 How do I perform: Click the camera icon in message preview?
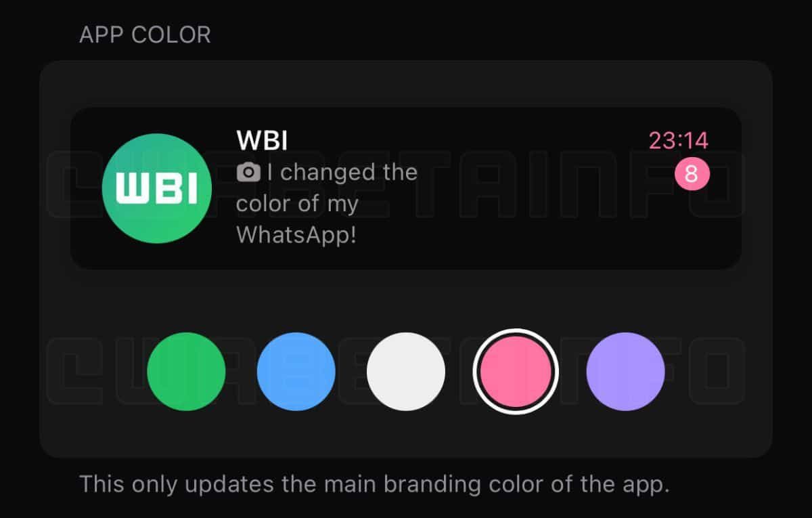(248, 173)
